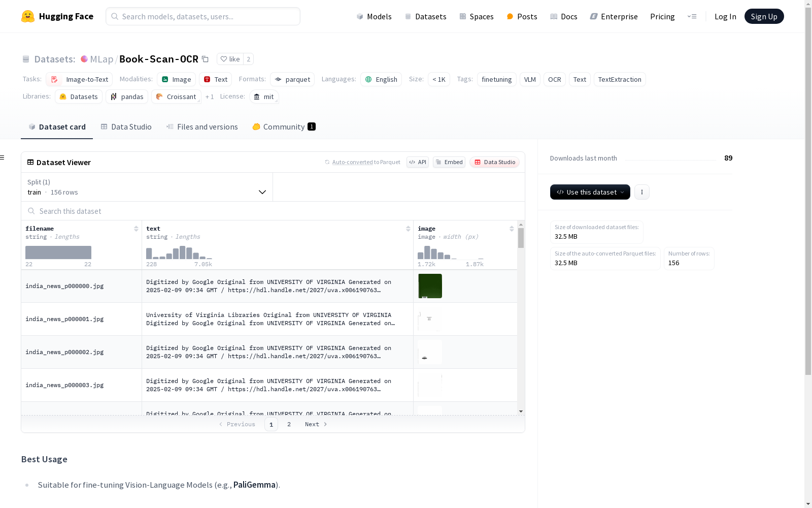Select page 1 in table pagination

(x=271, y=424)
